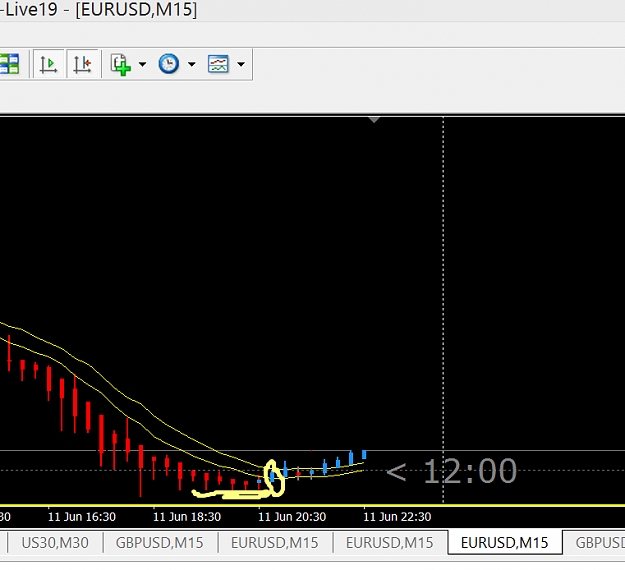Click the [EURUSD,M15] window title text
Viewport: 625px width, 570px height.
(136, 9)
